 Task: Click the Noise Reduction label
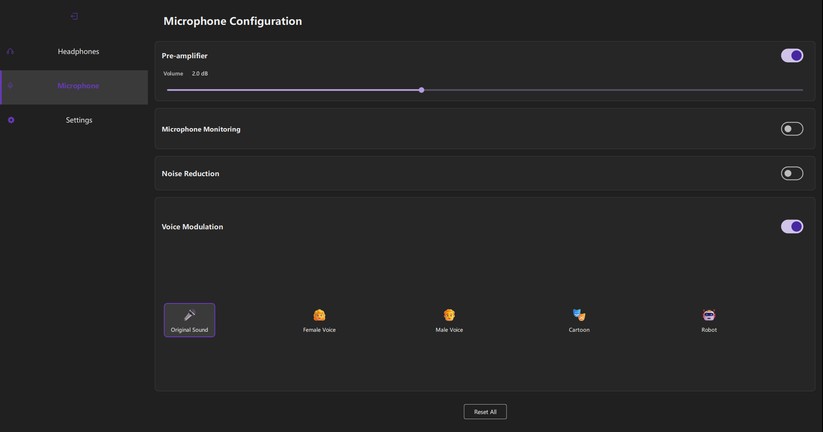tap(190, 174)
